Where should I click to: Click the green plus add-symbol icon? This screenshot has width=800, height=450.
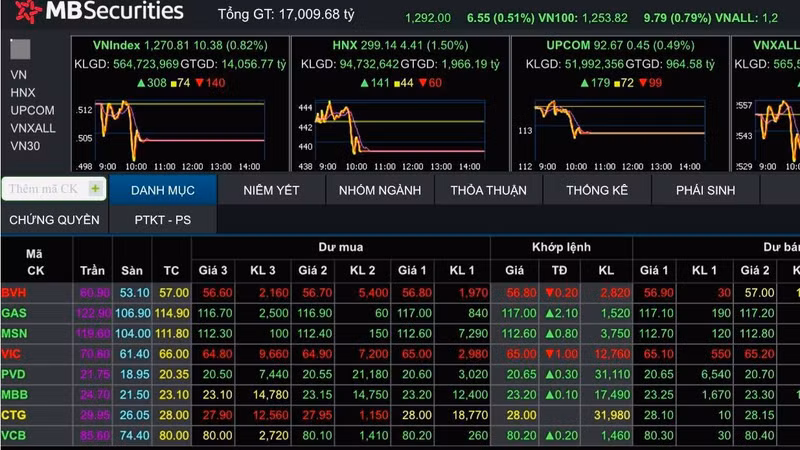(95, 188)
